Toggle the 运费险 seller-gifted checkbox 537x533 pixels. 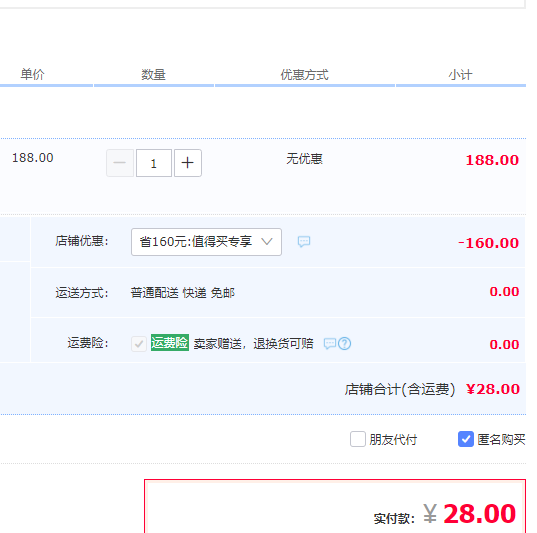tap(139, 344)
